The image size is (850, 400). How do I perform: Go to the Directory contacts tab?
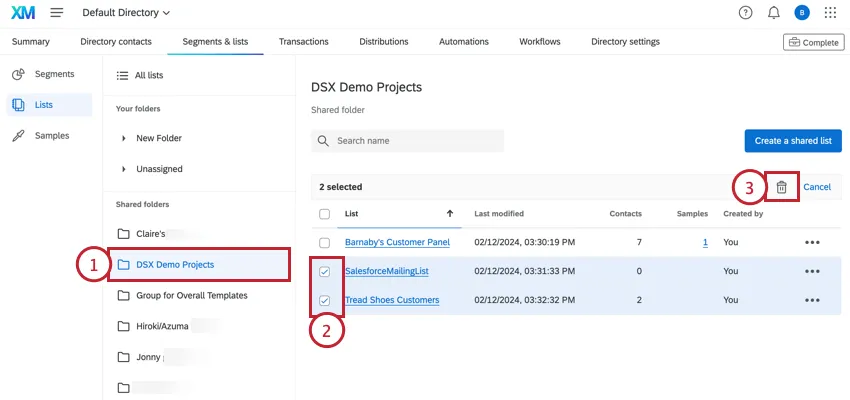click(116, 42)
